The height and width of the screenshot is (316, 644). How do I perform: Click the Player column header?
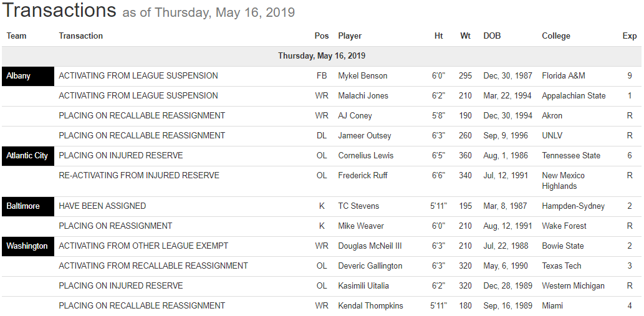tap(350, 36)
